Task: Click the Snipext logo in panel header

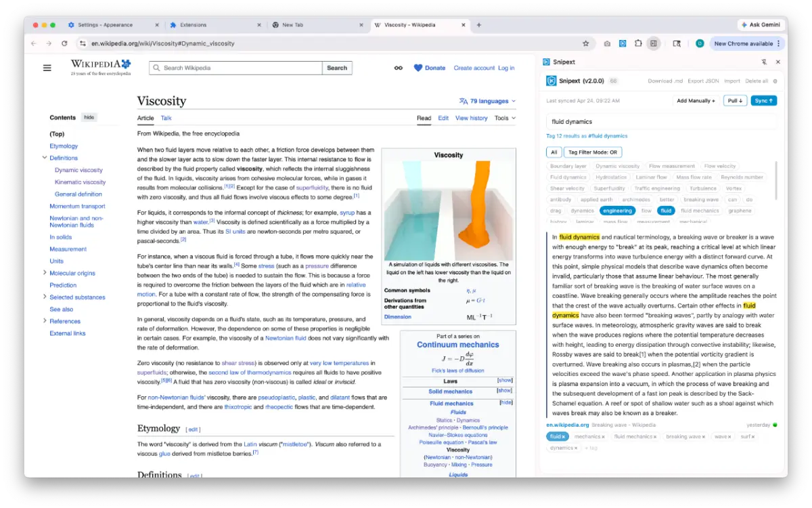Action: click(551, 81)
